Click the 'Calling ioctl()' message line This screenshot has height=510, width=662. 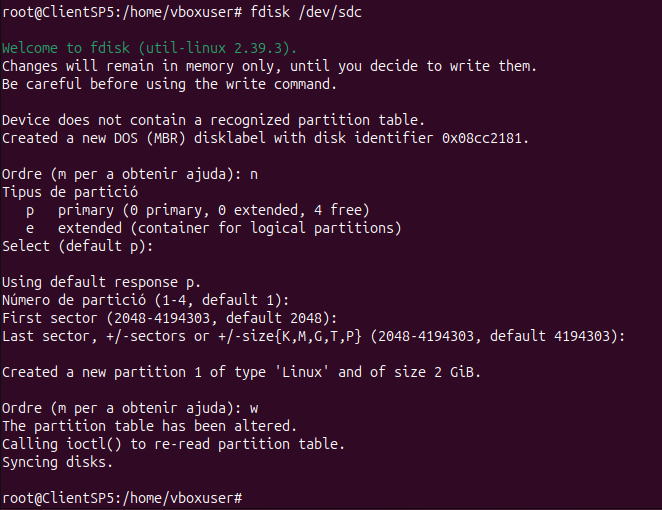(173, 444)
